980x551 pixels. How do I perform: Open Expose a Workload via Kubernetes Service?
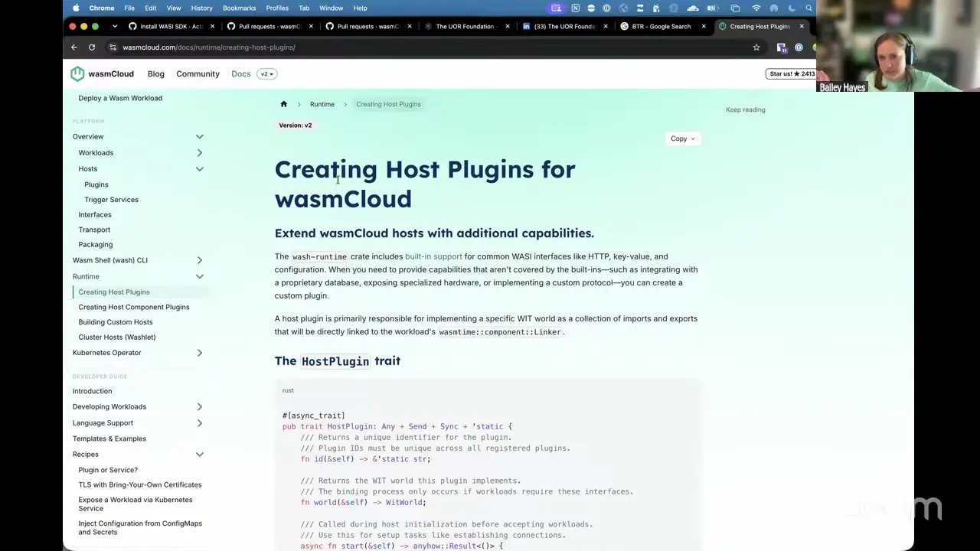[136, 504]
